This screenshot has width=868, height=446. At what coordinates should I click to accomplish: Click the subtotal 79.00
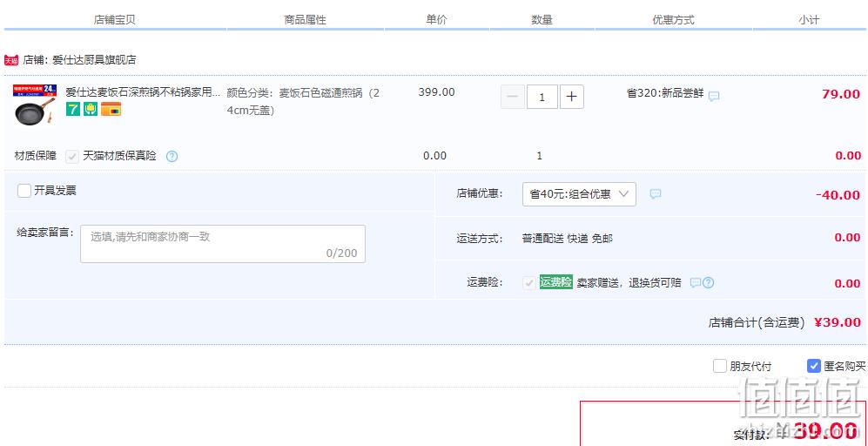pyautogui.click(x=841, y=94)
